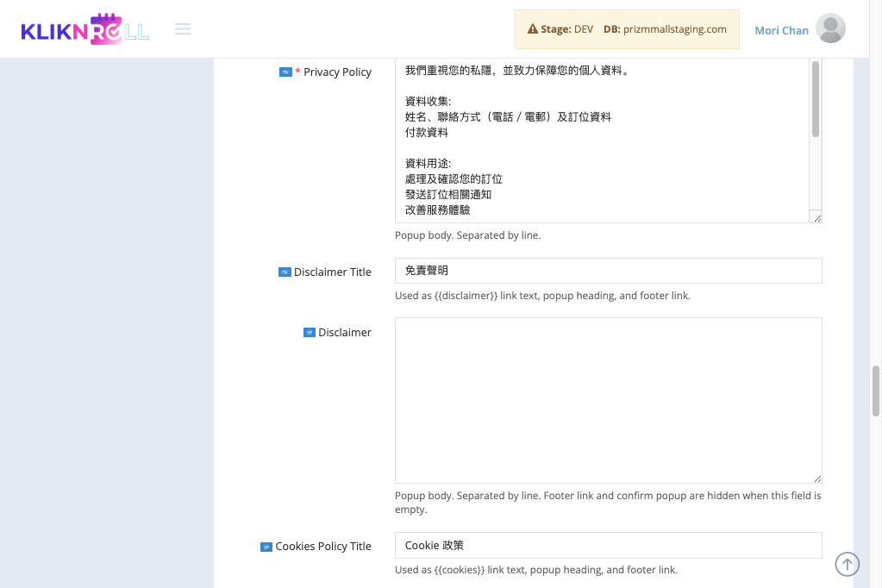Open the KliknRoll logo home link
882x588 pixels.
(85, 29)
